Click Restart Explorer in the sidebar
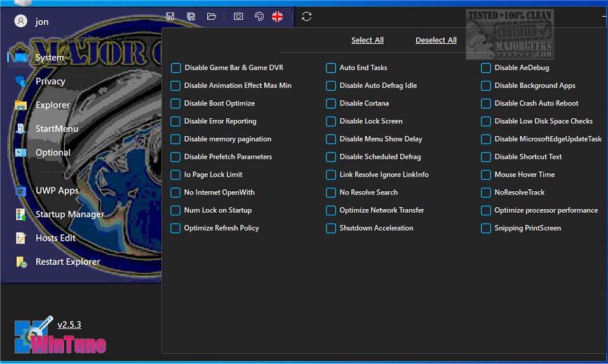 67,262
